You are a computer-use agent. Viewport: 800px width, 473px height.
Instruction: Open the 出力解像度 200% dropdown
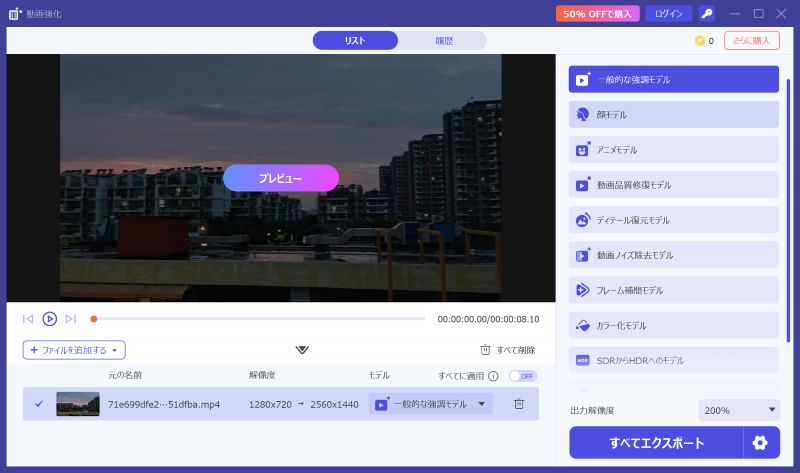pyautogui.click(x=740, y=410)
